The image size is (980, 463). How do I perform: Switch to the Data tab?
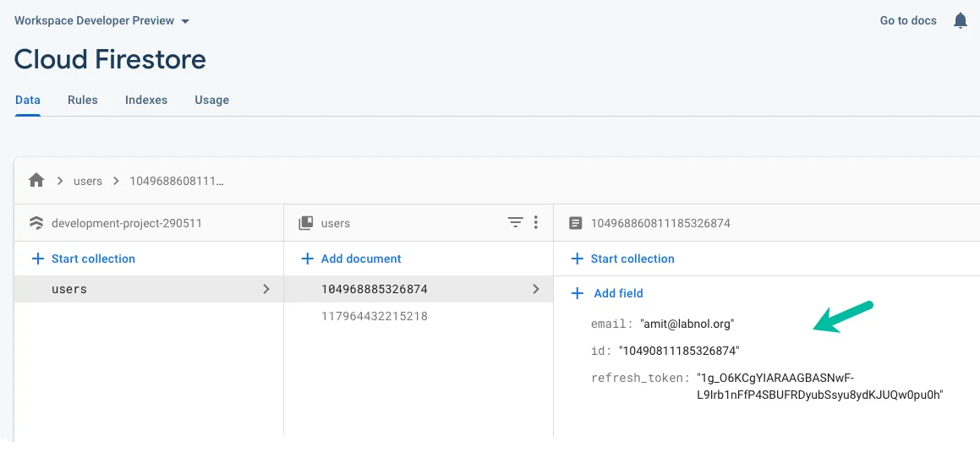point(28,100)
